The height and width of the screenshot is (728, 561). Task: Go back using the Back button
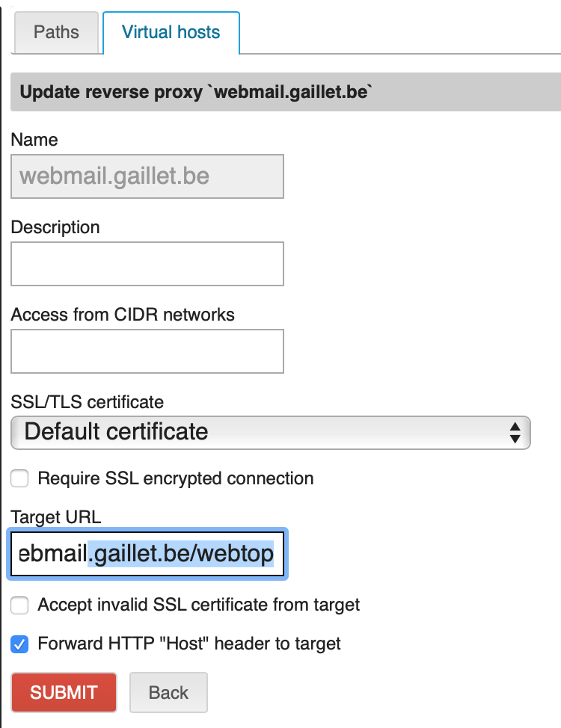pos(168,692)
